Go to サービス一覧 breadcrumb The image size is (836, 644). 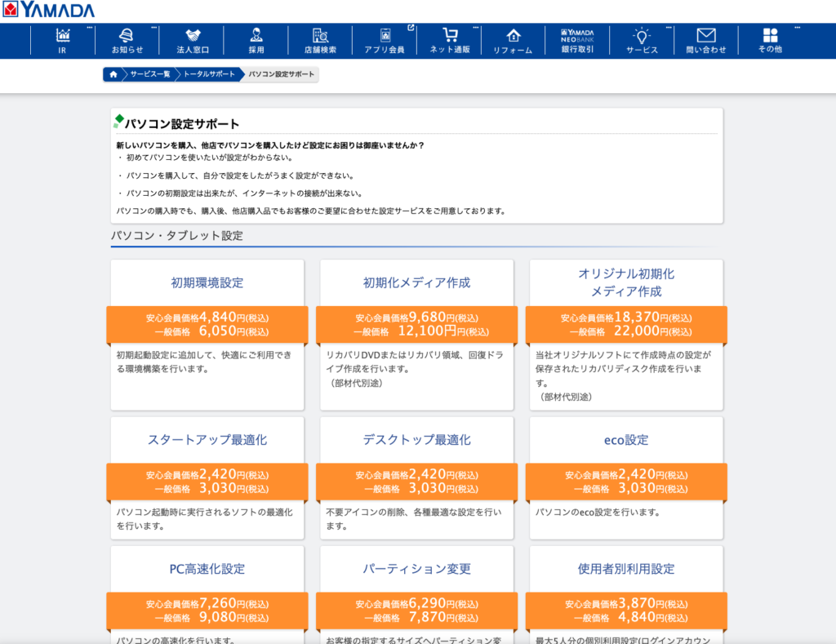[149, 74]
